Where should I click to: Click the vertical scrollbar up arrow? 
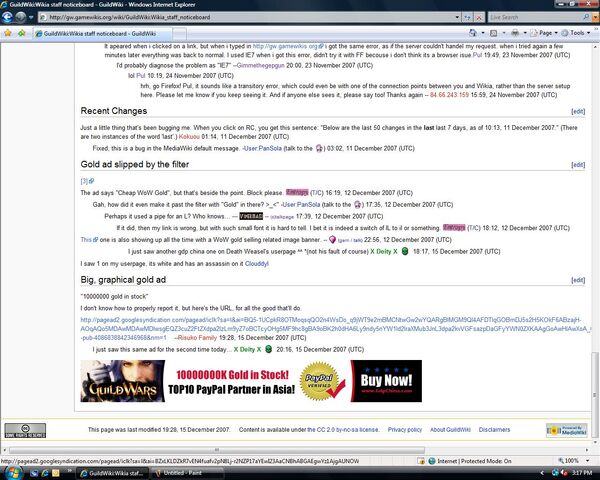(x=595, y=47)
